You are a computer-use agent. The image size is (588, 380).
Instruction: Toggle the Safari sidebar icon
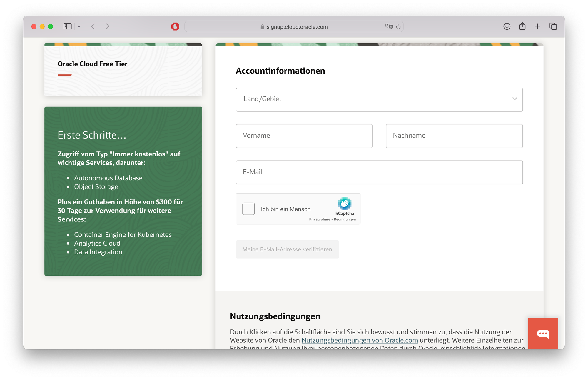coord(68,26)
